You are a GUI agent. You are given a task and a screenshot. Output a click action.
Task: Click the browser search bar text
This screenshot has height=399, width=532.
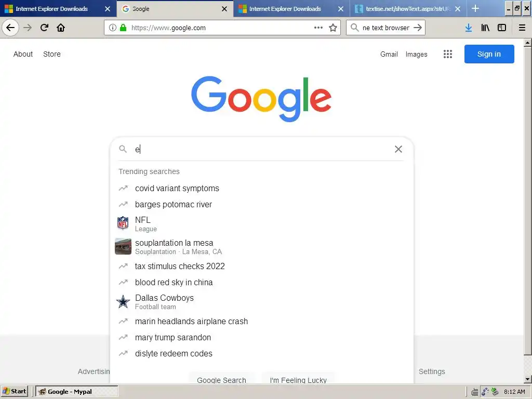(386, 28)
